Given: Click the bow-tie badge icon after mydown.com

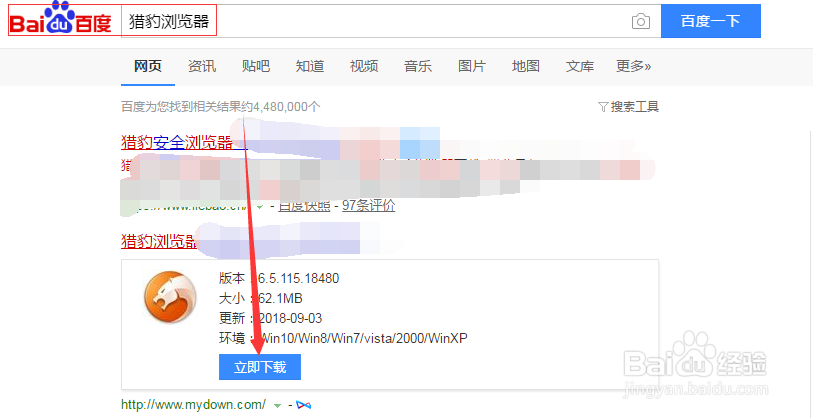Looking at the screenshot, I should point(303,405).
